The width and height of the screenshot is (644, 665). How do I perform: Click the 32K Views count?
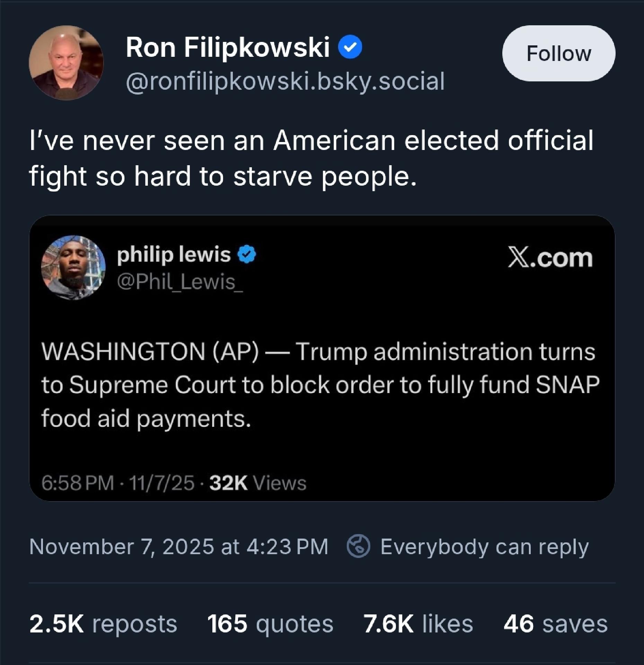coord(258,483)
